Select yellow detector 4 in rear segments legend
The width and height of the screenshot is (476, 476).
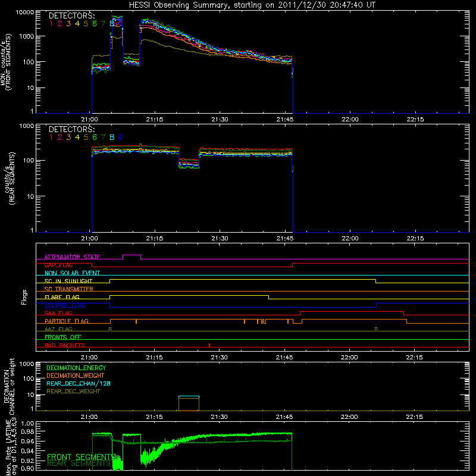[77, 137]
